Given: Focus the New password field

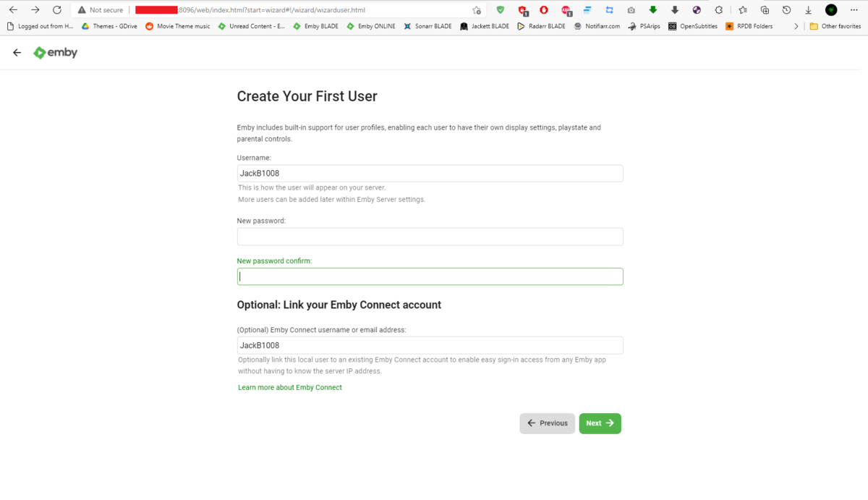Looking at the screenshot, I should [430, 236].
